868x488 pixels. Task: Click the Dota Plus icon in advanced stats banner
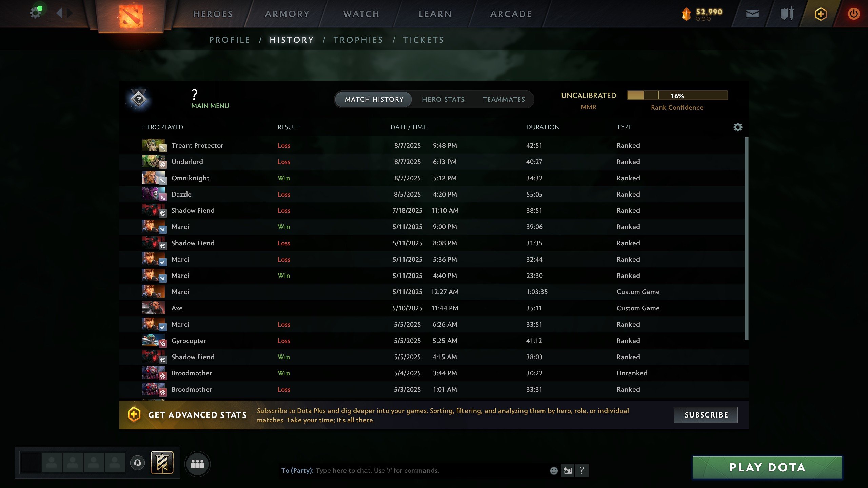pyautogui.click(x=134, y=414)
